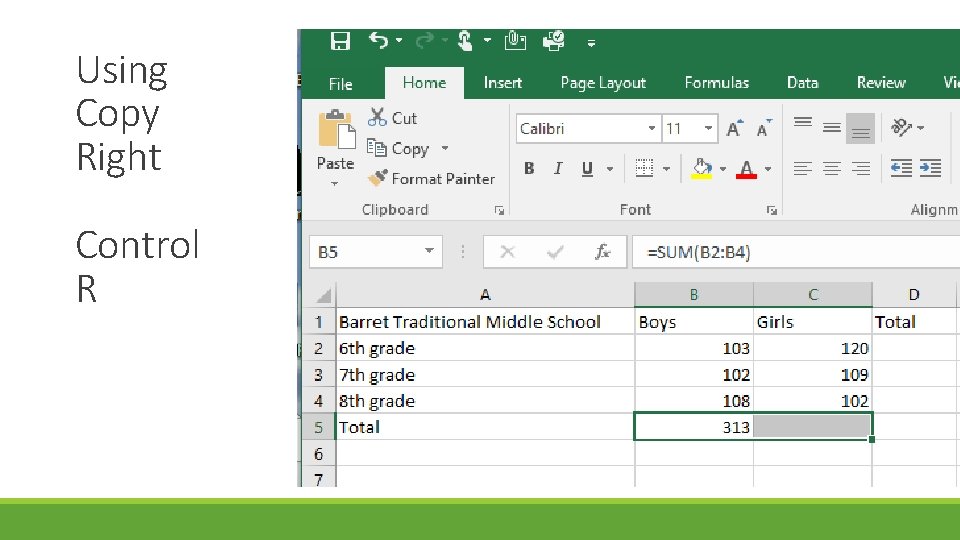Viewport: 960px width, 540px height.
Task: Click the Save icon in Quick Access toolbar
Action: [340, 42]
